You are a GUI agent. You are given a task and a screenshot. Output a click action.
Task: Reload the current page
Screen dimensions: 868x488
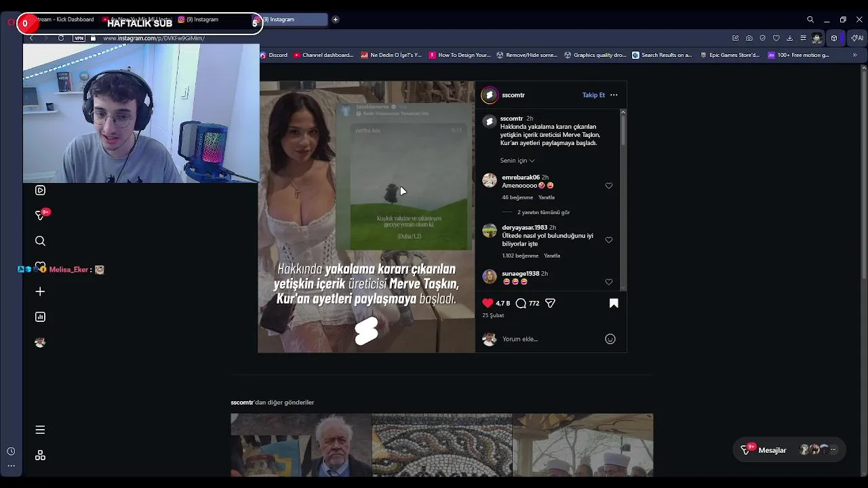point(61,38)
